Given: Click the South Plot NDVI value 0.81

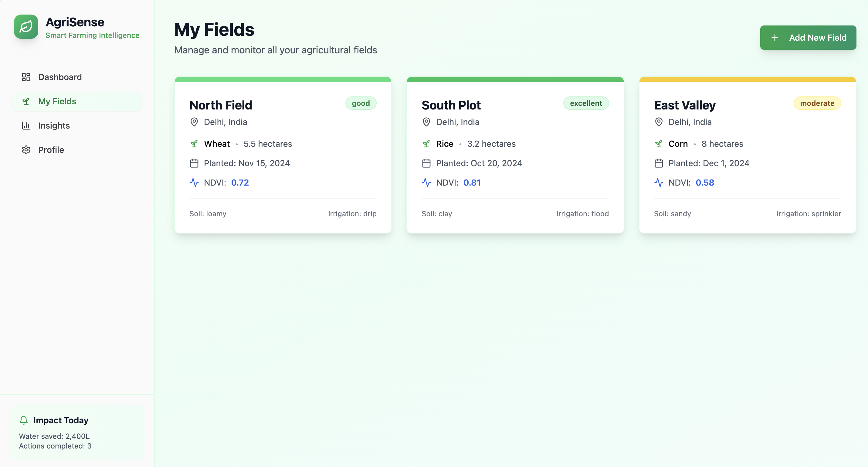Looking at the screenshot, I should pyautogui.click(x=472, y=183).
